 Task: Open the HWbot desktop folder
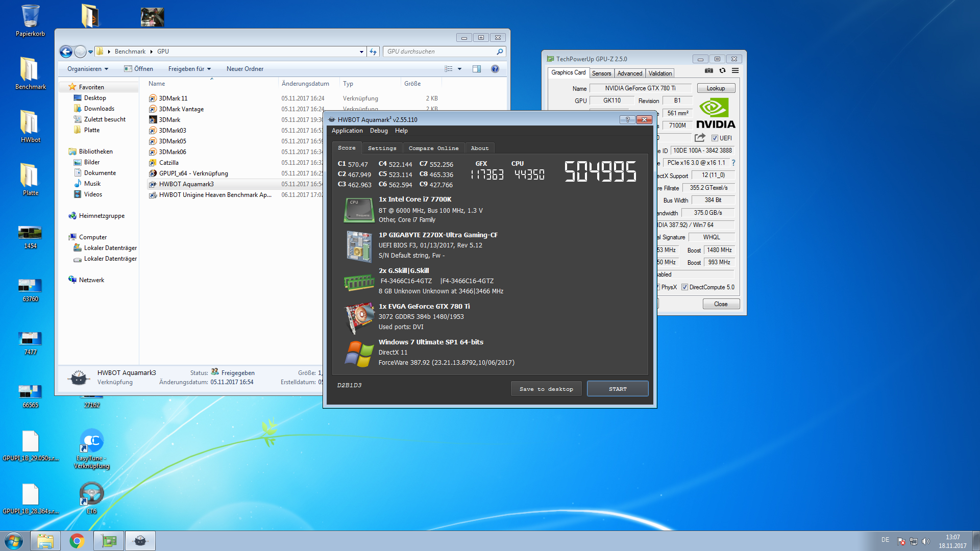click(x=30, y=126)
